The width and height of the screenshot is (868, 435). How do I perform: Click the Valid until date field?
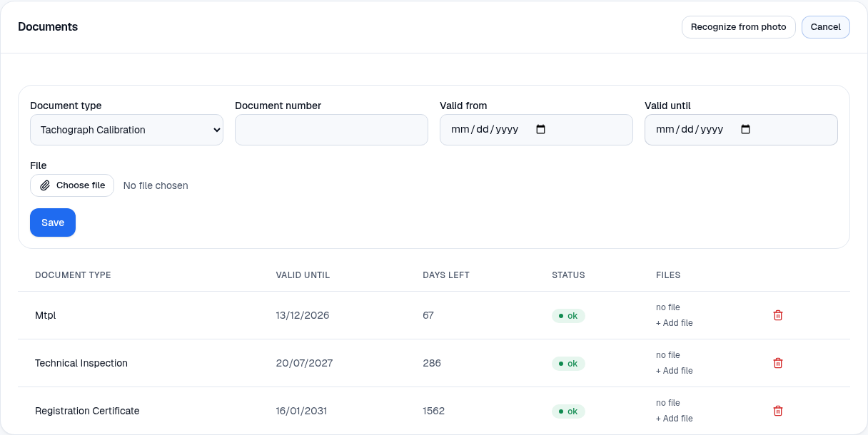741,130
